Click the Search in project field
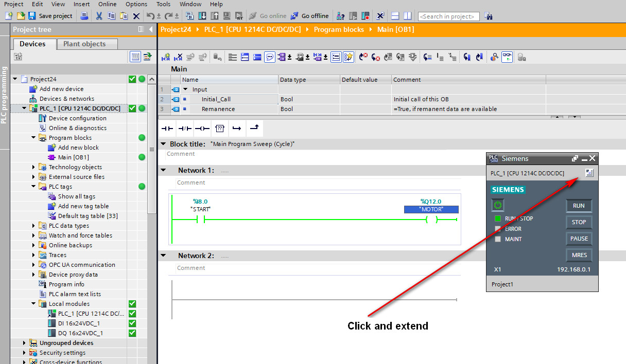Viewport: 626px width, 364px height. 448,16
